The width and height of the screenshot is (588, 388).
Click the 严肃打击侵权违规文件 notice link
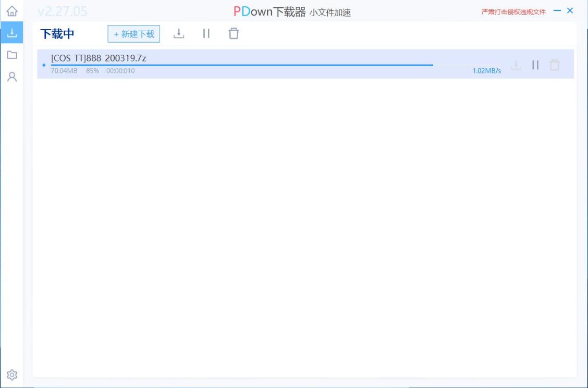point(513,12)
